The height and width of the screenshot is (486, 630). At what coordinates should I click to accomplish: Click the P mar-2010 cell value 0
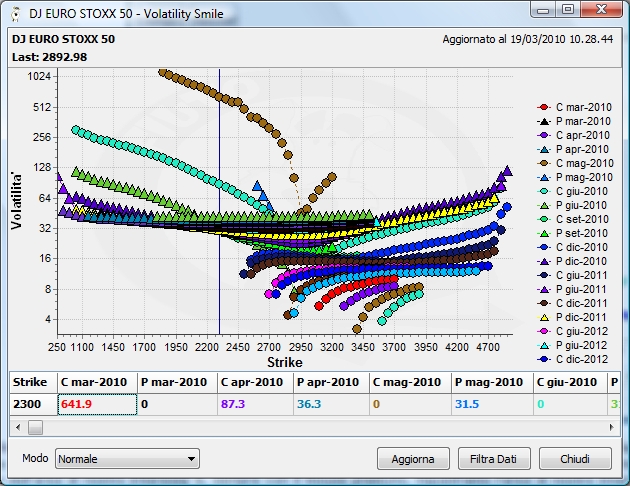(177, 404)
